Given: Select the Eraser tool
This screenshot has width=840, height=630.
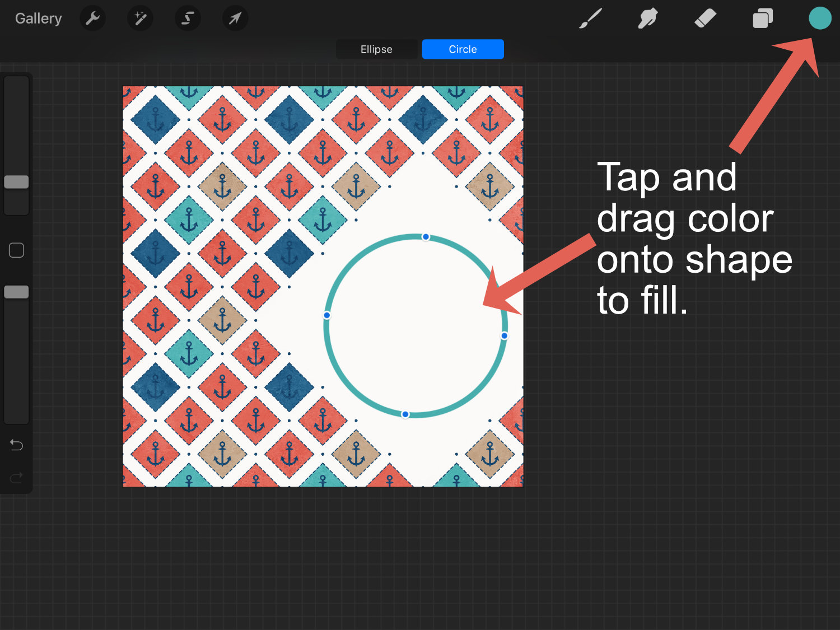Looking at the screenshot, I should tap(705, 18).
